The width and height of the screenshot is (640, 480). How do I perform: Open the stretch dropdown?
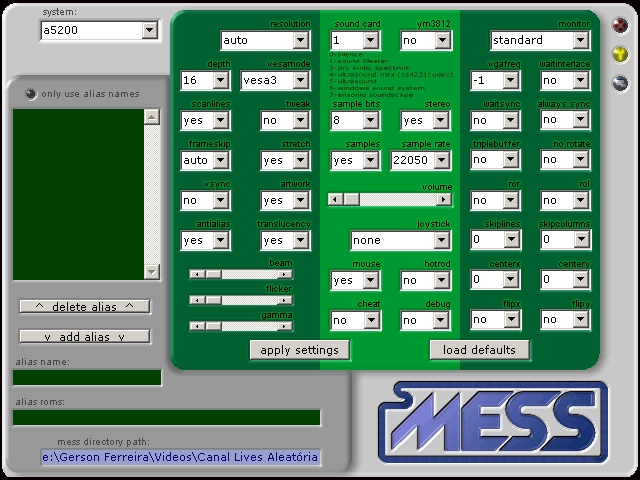[x=301, y=160]
